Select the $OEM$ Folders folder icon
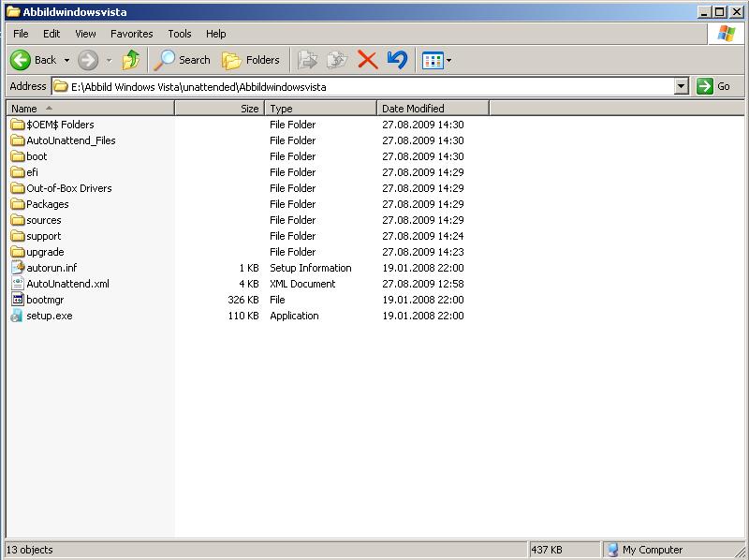This screenshot has height=560, width=749. [18, 125]
